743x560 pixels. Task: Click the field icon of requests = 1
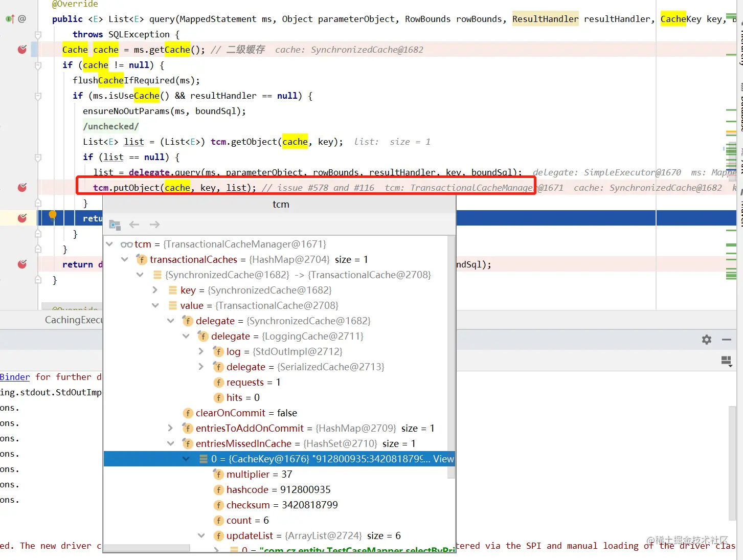pyautogui.click(x=218, y=383)
